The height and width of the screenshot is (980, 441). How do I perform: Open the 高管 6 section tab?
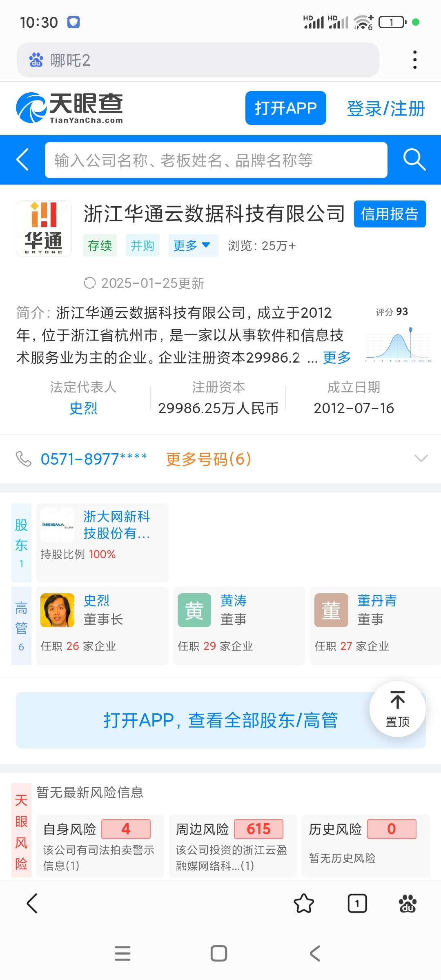click(21, 626)
